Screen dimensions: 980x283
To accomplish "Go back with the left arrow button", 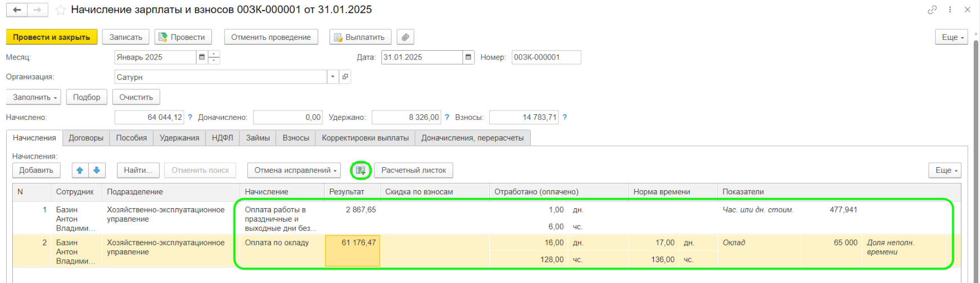I will 17,10.
